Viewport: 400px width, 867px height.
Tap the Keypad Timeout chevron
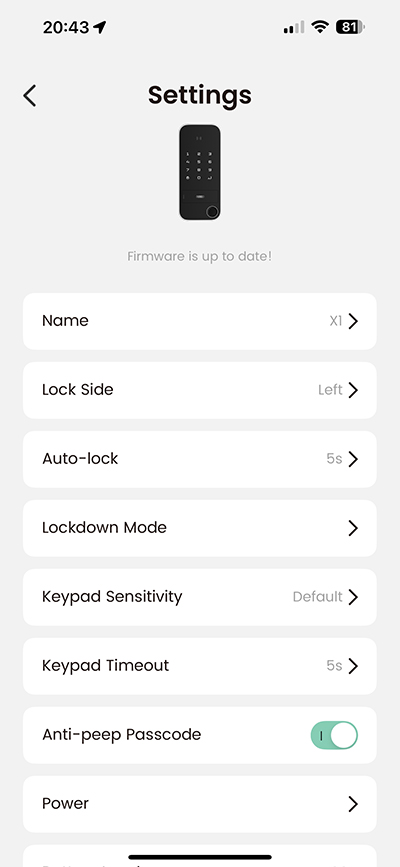tap(353, 666)
